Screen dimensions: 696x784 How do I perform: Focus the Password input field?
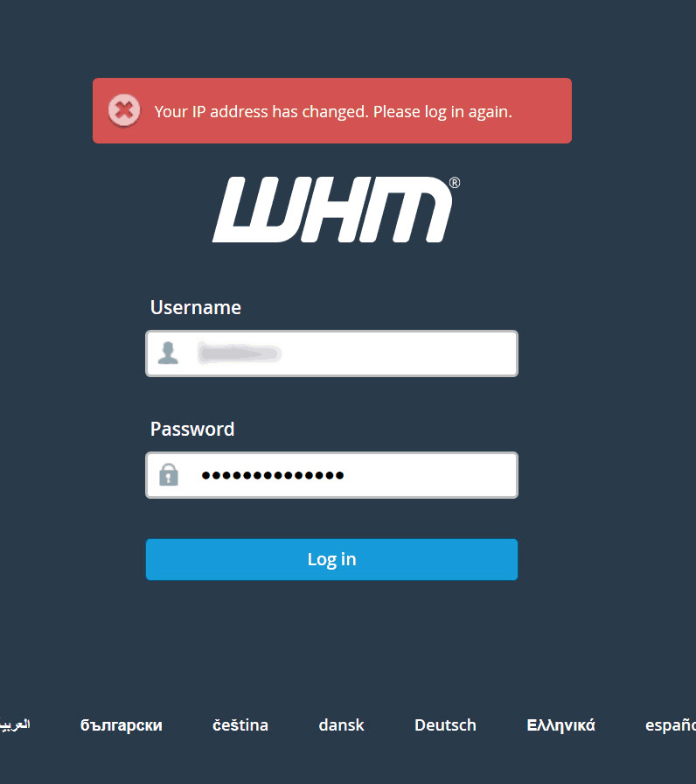[x=331, y=475]
